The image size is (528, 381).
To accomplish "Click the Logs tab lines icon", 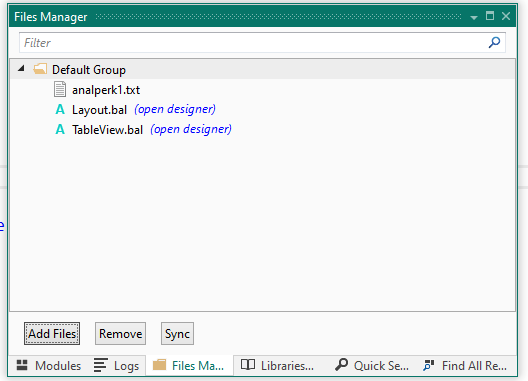I will click(100, 365).
